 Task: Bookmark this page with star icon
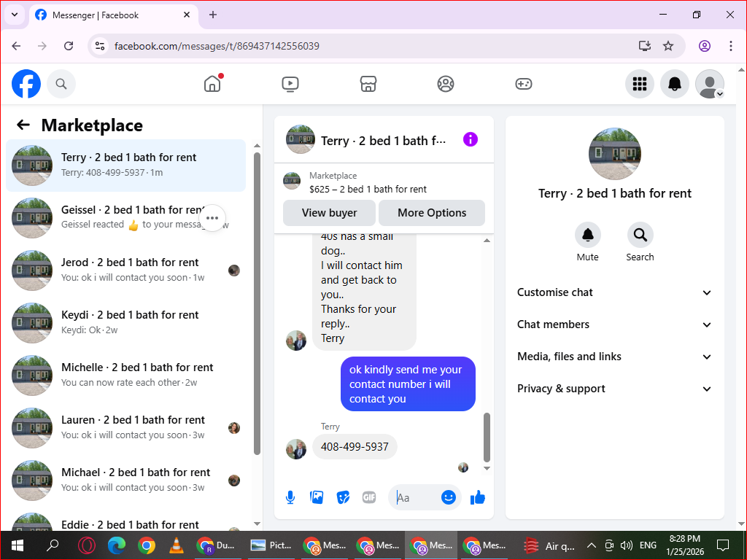[668, 46]
